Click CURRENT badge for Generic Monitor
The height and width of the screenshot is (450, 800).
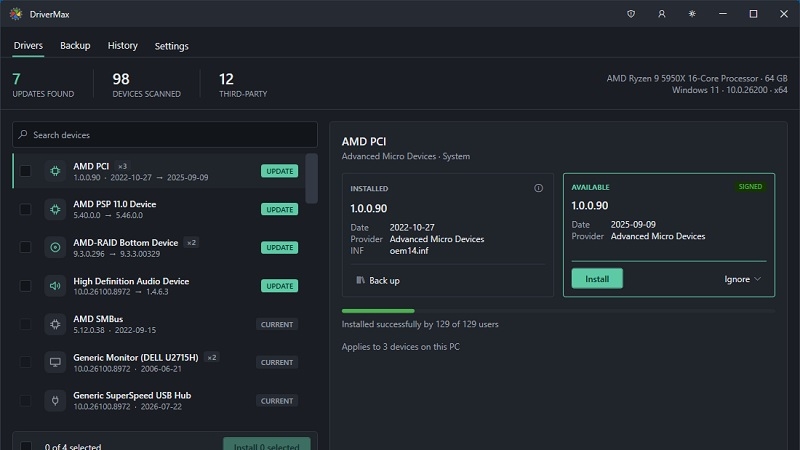[277, 362]
